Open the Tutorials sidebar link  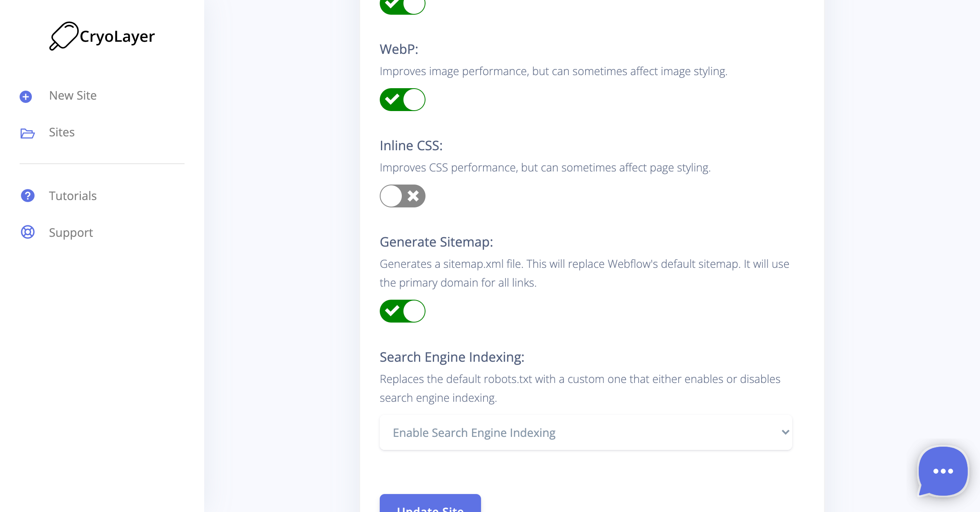click(x=73, y=196)
